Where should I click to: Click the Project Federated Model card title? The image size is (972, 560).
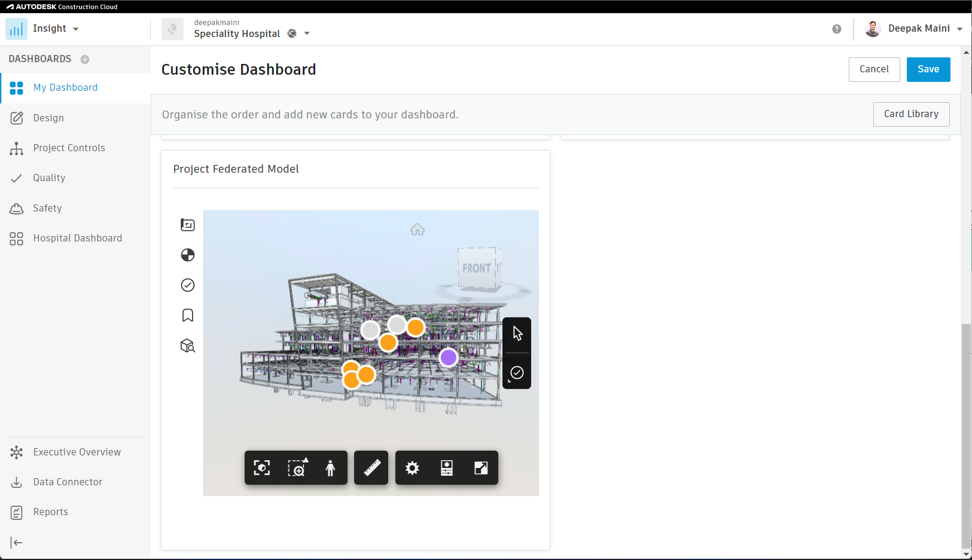click(x=236, y=169)
